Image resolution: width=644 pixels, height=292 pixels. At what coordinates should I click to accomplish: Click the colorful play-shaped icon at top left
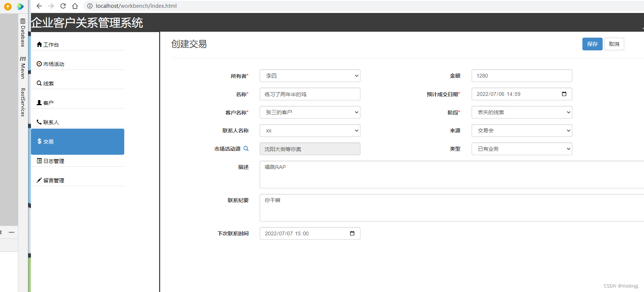click(21, 7)
